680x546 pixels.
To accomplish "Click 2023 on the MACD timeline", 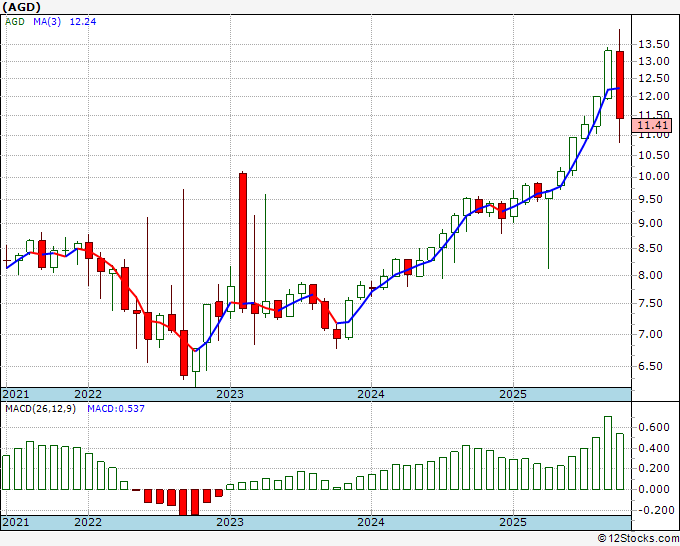I will [x=230, y=522].
